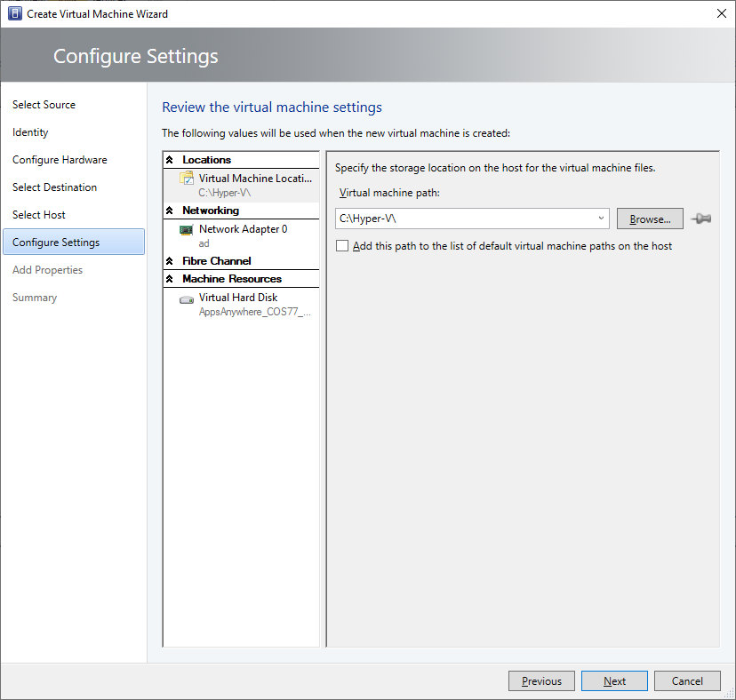The image size is (736, 700).
Task: Collapse the Networking section
Action: 171,211
